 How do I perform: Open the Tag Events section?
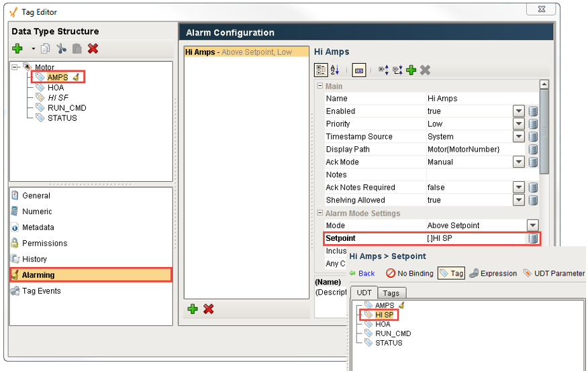[x=41, y=291]
